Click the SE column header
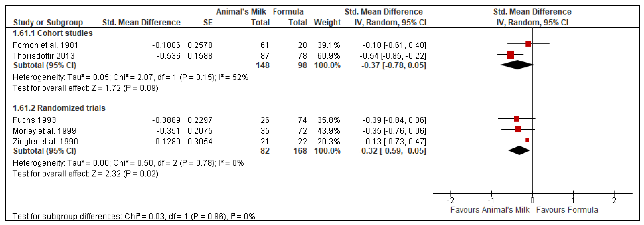 pyautogui.click(x=208, y=22)
